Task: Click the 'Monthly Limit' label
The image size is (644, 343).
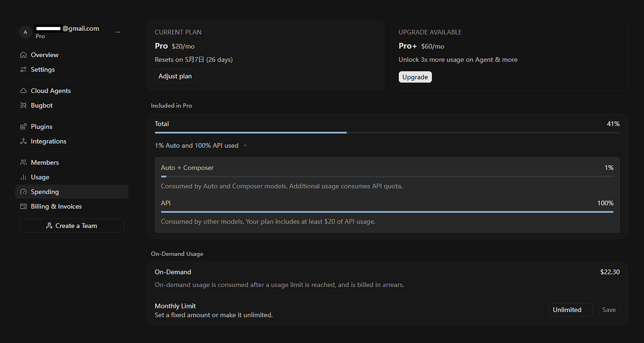Action: click(x=175, y=306)
